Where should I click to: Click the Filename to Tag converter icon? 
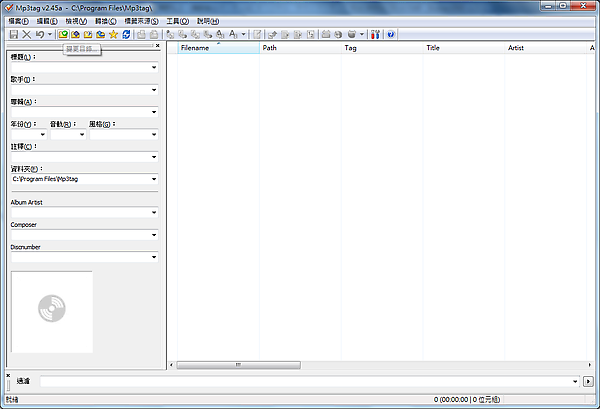tap(183, 34)
